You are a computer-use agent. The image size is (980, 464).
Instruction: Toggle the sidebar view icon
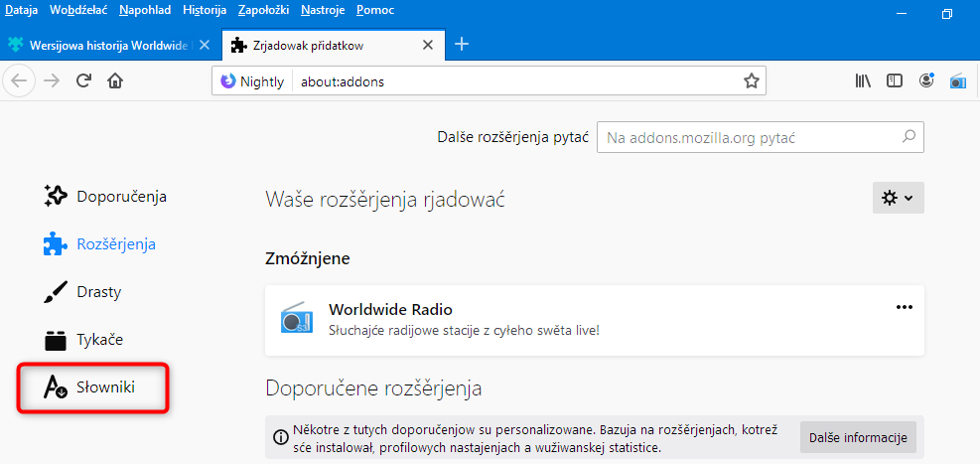[x=895, y=81]
